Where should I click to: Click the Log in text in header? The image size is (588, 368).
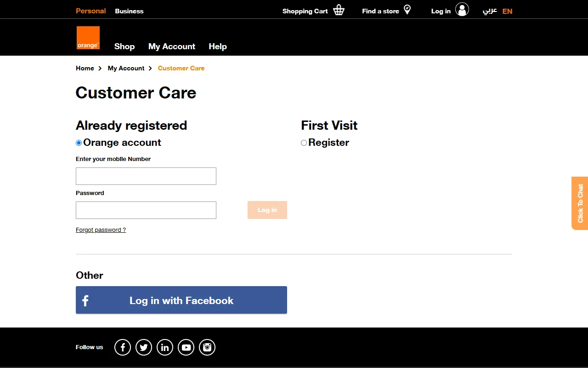pos(441,11)
